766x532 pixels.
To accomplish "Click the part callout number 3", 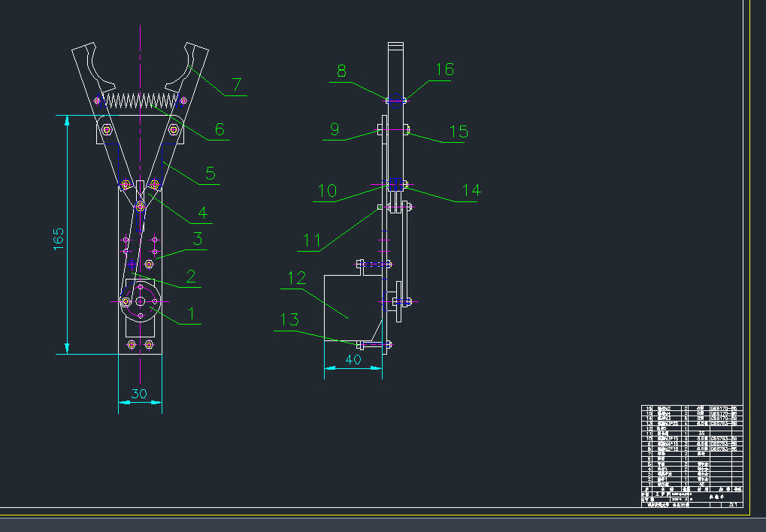I will point(198,240).
